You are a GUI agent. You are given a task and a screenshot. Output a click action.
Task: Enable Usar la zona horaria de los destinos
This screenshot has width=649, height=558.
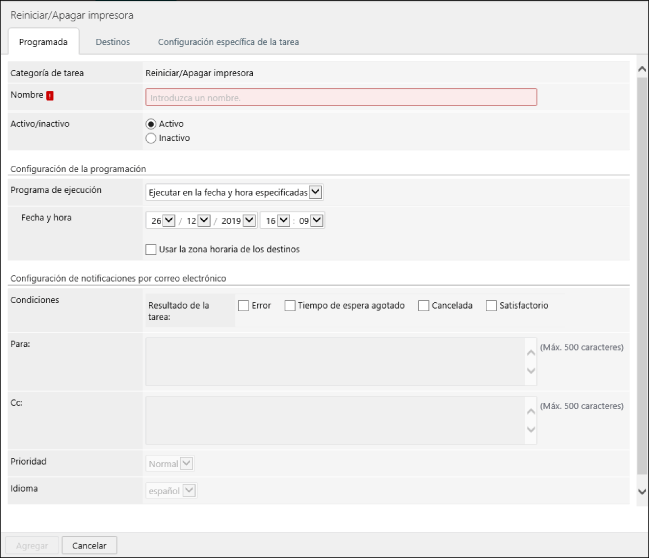pos(151,249)
